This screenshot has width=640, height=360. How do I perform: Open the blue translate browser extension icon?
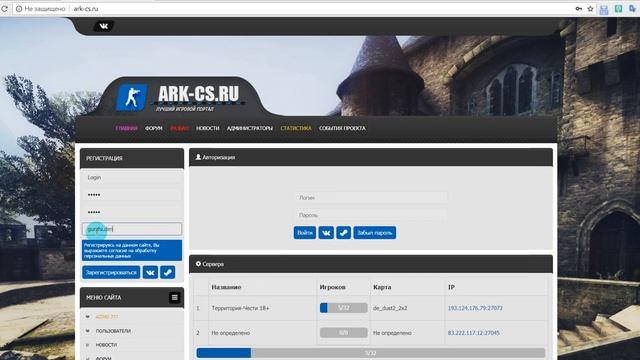coord(632,9)
